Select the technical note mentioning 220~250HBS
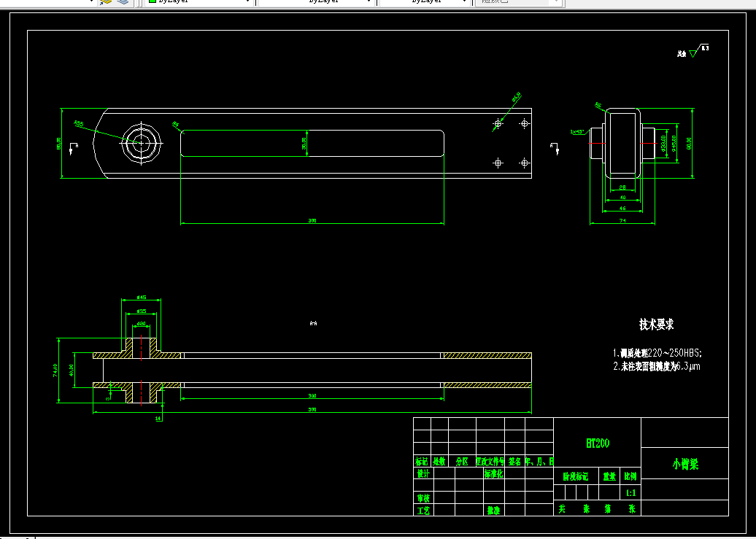 point(657,352)
